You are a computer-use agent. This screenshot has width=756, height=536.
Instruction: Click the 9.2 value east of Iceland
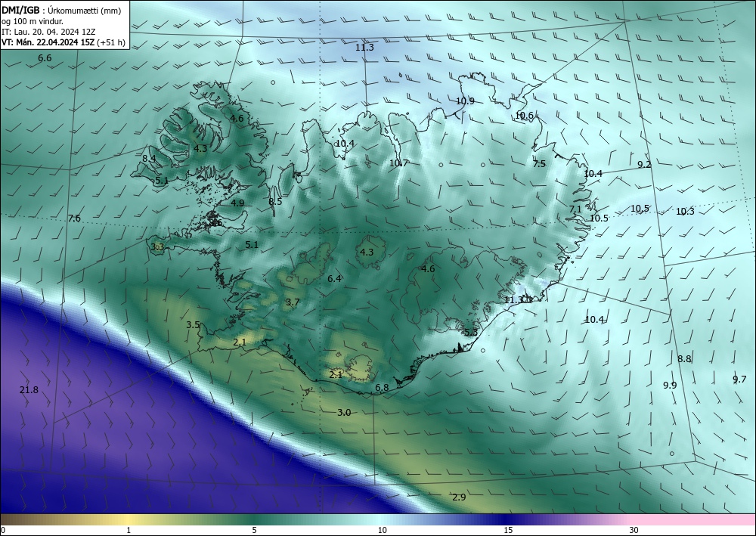[x=644, y=164]
